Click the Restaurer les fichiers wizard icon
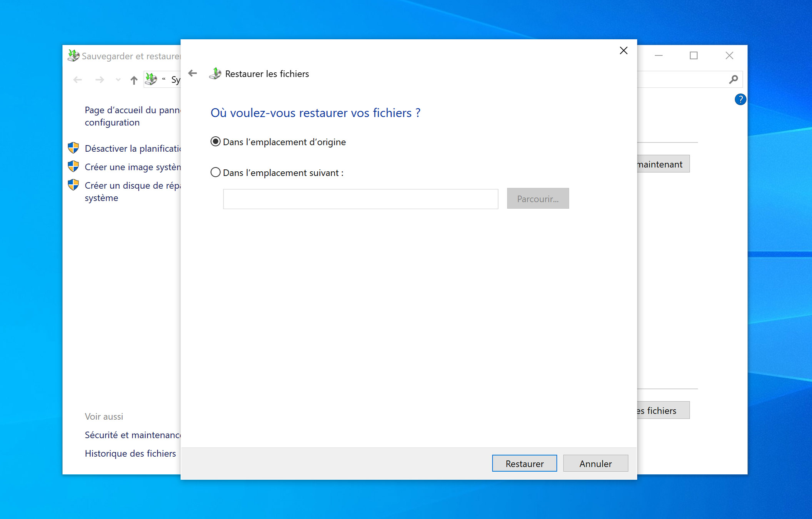Screen dimensions: 812x519 [215, 73]
